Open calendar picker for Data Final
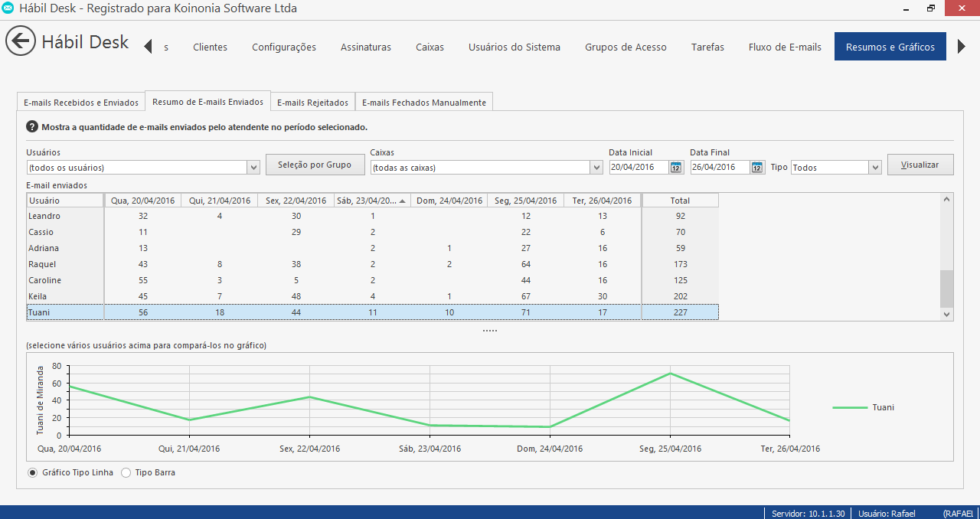 [x=757, y=168]
